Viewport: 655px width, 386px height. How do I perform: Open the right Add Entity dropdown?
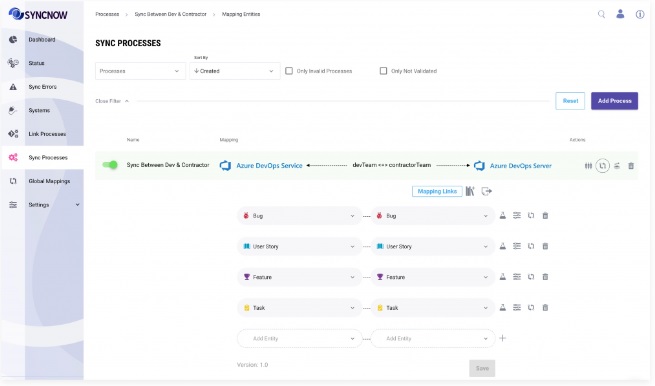(433, 338)
